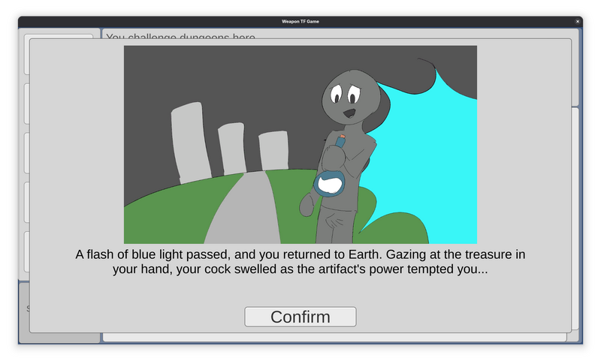Click the shortest grey stone pillar

coord(273,150)
